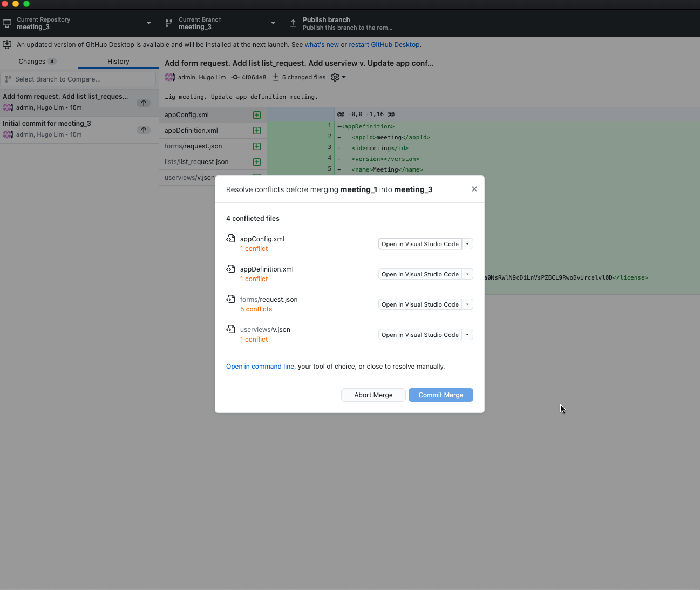The image size is (700, 590).
Task: Click the conflict icon beside forms/request.json
Action: [x=230, y=299]
